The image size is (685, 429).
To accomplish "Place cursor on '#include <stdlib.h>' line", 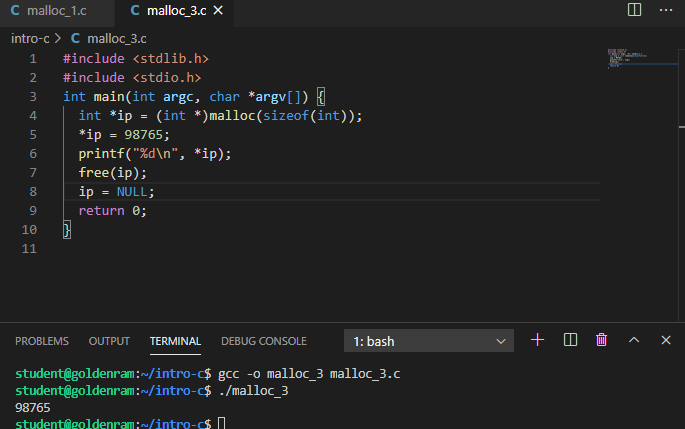I will click(136, 59).
